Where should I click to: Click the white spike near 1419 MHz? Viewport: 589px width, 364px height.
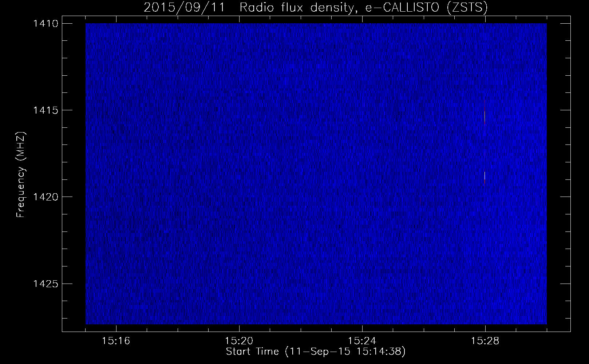click(x=485, y=176)
